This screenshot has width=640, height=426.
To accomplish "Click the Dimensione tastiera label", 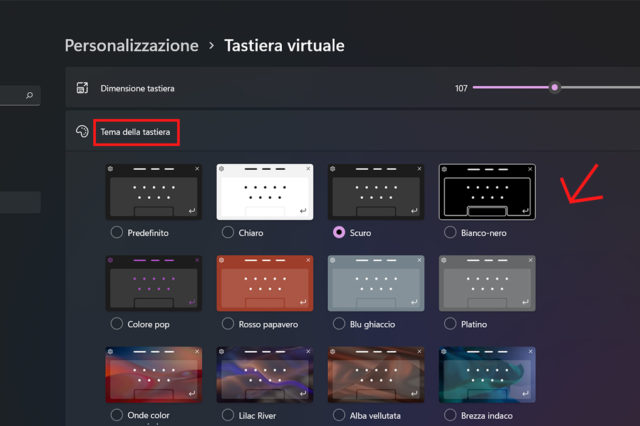I will click(138, 88).
